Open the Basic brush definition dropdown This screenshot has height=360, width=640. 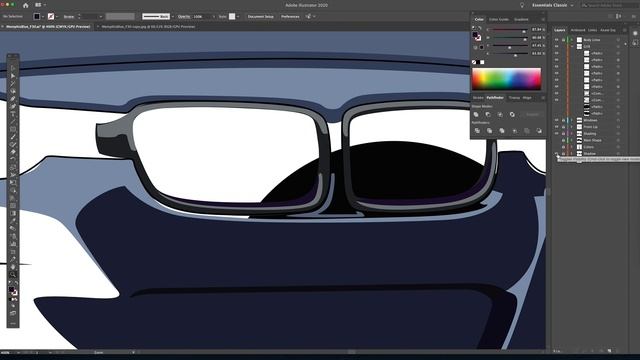[172, 17]
